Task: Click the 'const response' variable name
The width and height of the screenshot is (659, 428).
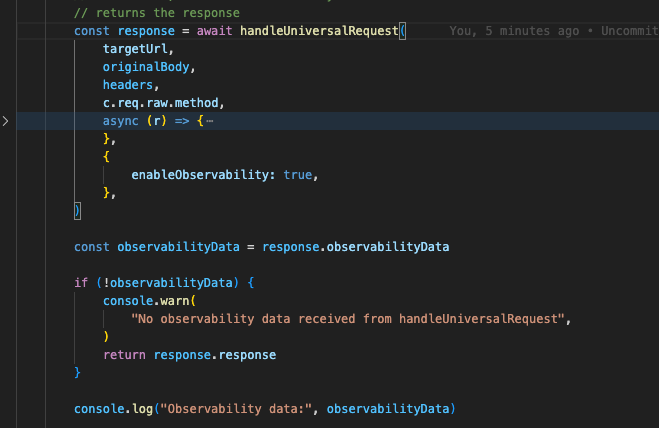Action: [x=146, y=31]
